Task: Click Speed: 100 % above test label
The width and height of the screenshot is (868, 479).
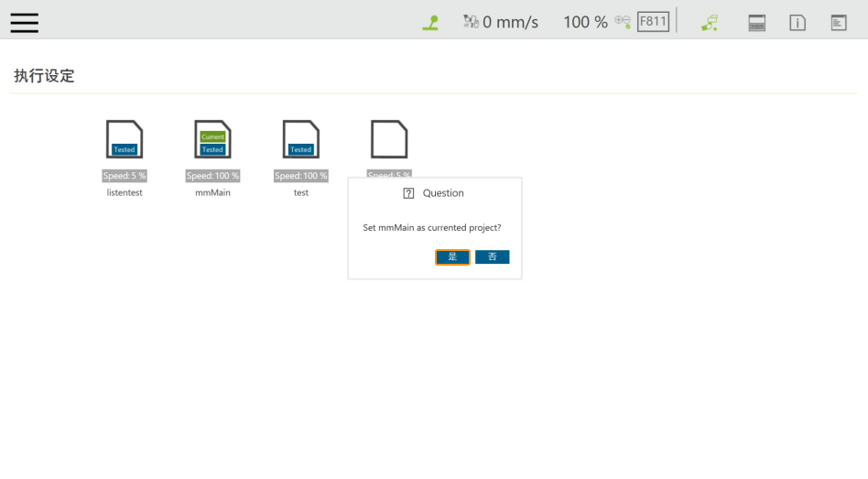Action: pyautogui.click(x=301, y=176)
